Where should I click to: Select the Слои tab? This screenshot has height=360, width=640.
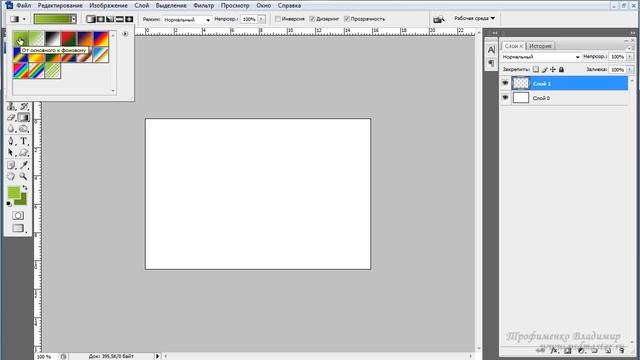(x=512, y=46)
